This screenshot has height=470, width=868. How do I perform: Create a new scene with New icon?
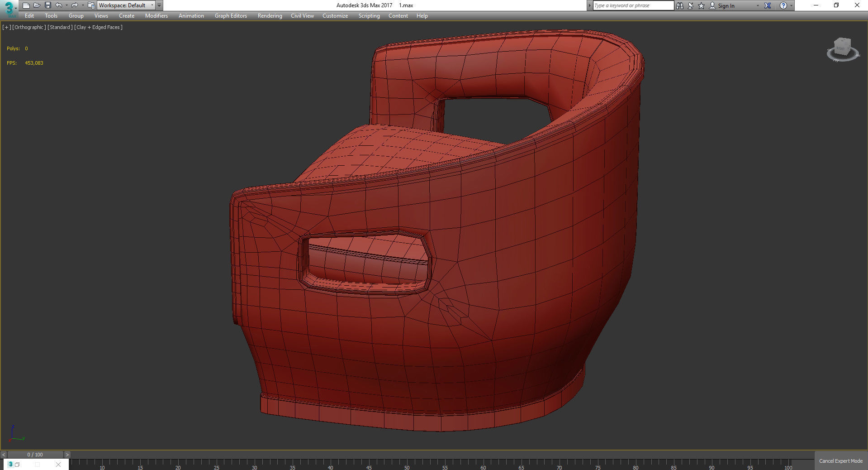pos(26,5)
